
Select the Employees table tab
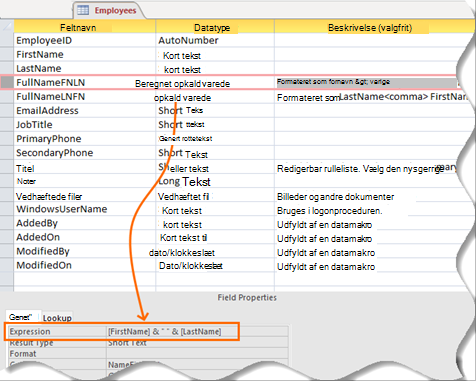(108, 10)
